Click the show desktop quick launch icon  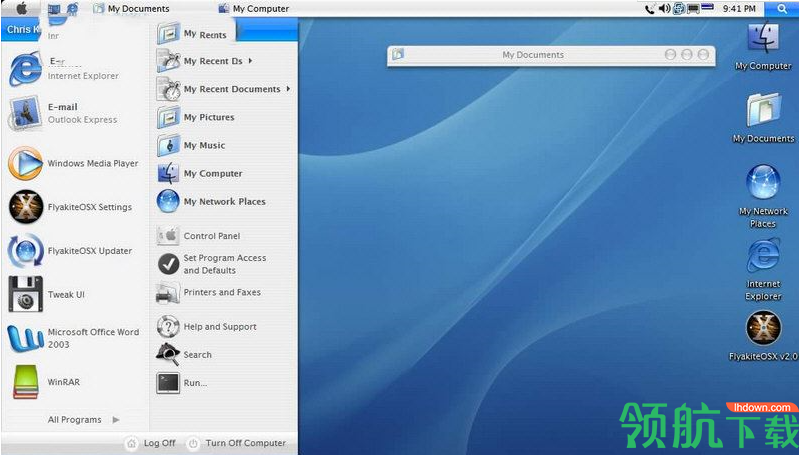point(54,9)
